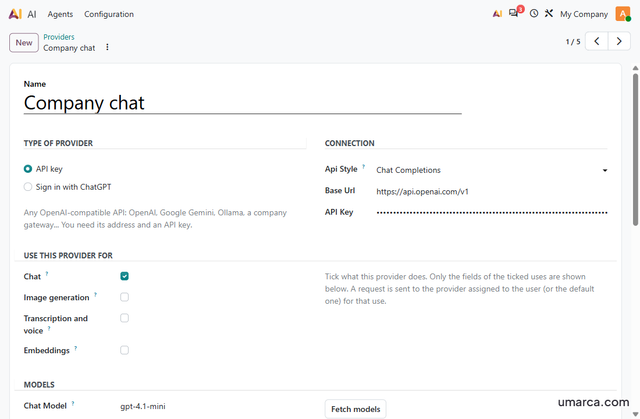Select Sign in with ChatGPT option
The width and height of the screenshot is (640, 419).
(x=28, y=187)
